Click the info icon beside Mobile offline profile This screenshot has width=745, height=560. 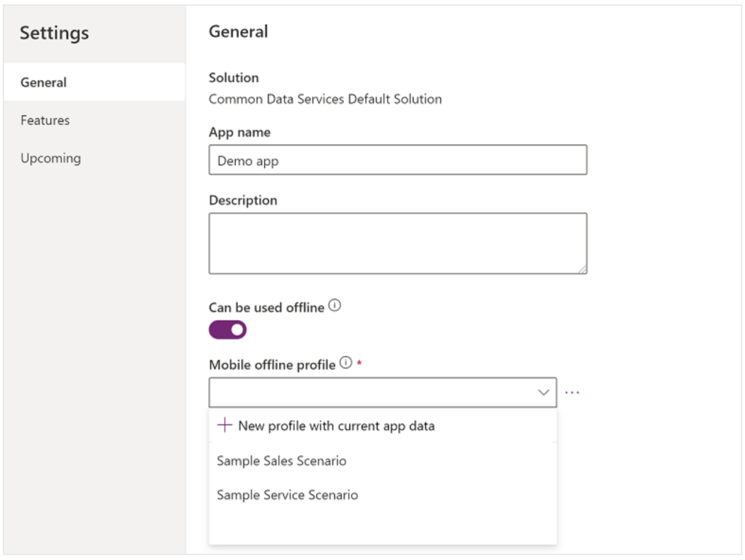pos(346,363)
